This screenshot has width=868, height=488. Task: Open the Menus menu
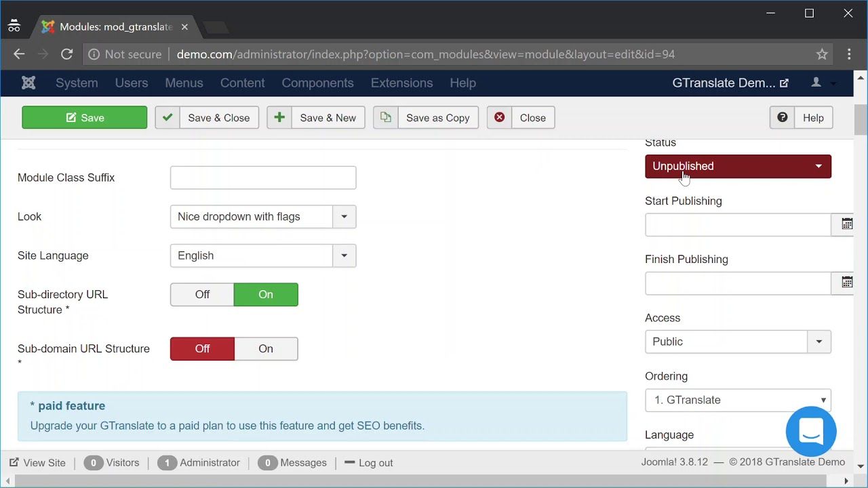(184, 83)
